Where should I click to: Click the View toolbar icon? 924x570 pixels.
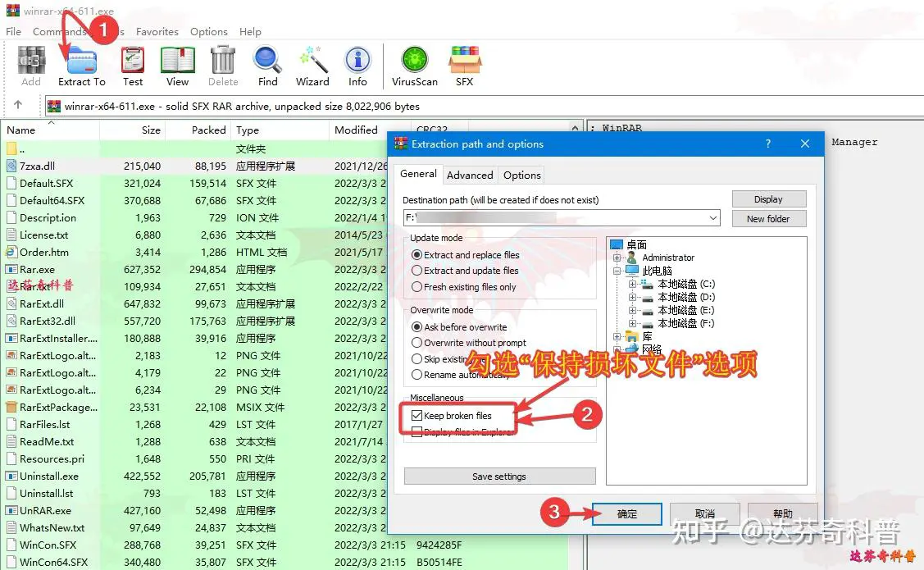[x=177, y=65]
